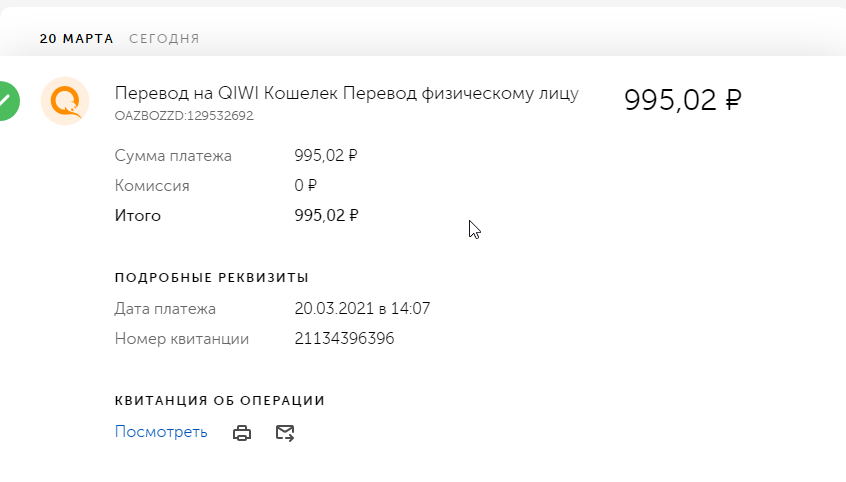Image resolution: width=846 pixels, height=482 pixels.
Task: Click the payment date 20.03.2021 в 14:07
Action: [362, 308]
